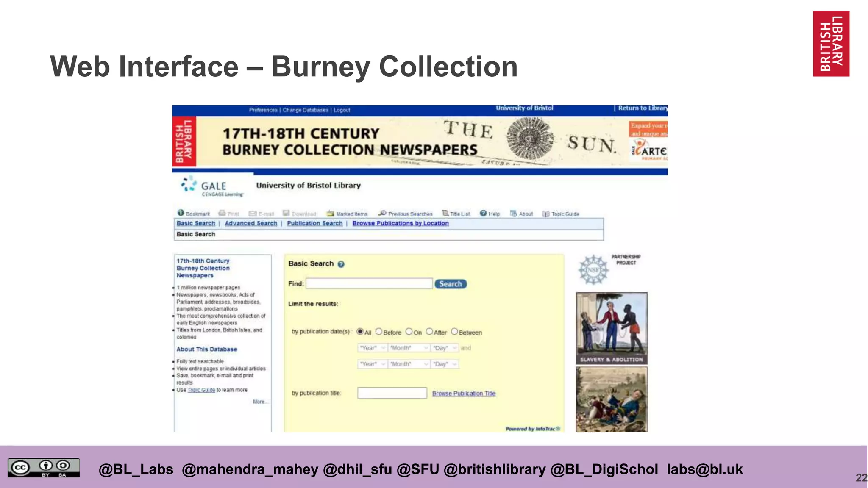This screenshot has width=868, height=488.
Task: Open the first Month dropdown
Action: (x=409, y=348)
